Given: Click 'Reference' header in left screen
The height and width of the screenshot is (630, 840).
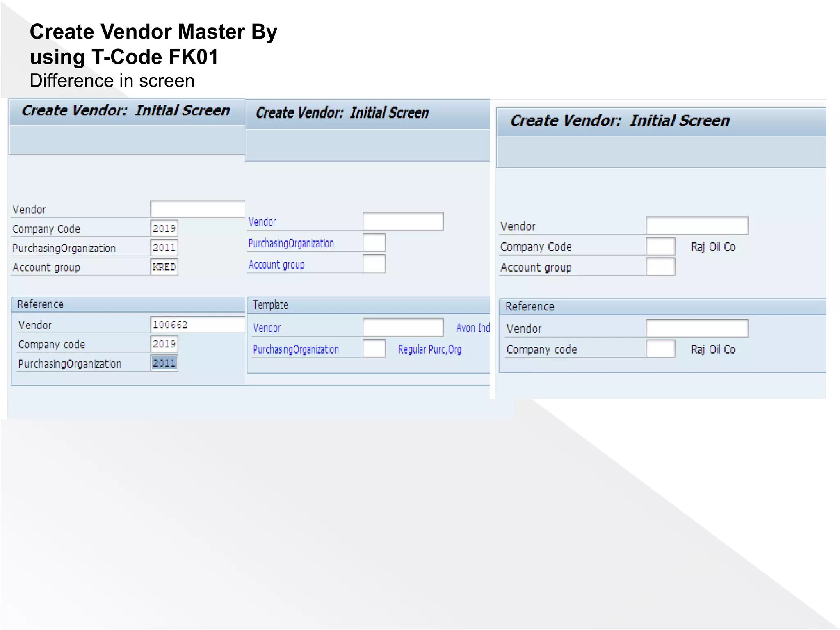Looking at the screenshot, I should pos(41,304).
